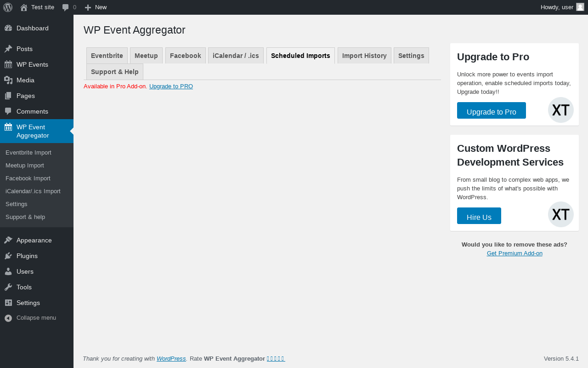588x368 pixels.
Task: Switch to the Meetup tab
Action: click(x=146, y=56)
